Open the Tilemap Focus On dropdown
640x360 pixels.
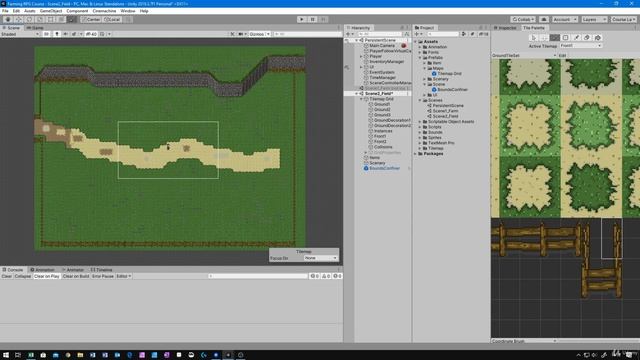click(x=320, y=258)
